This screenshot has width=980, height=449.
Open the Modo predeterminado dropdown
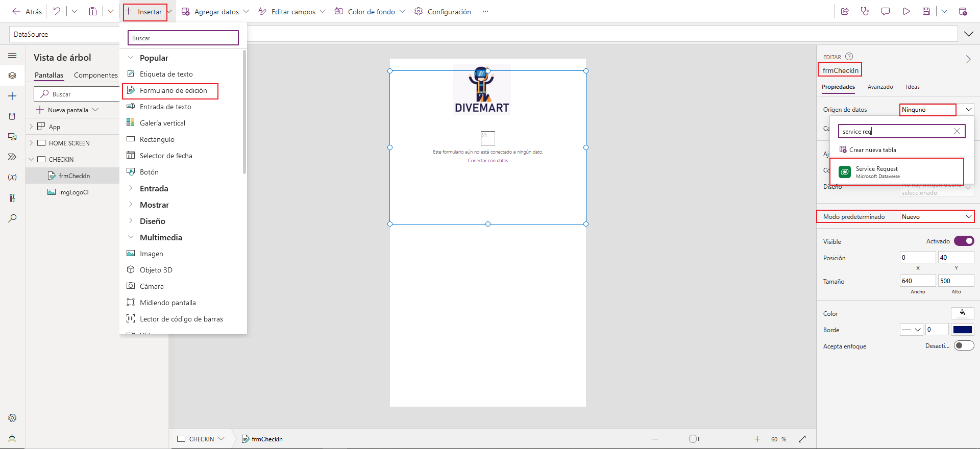coord(937,216)
